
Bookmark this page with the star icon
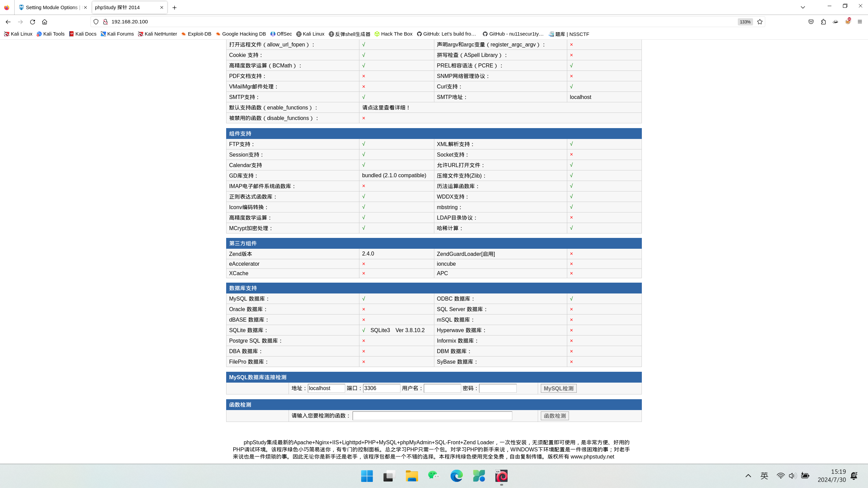pyautogui.click(x=760, y=22)
